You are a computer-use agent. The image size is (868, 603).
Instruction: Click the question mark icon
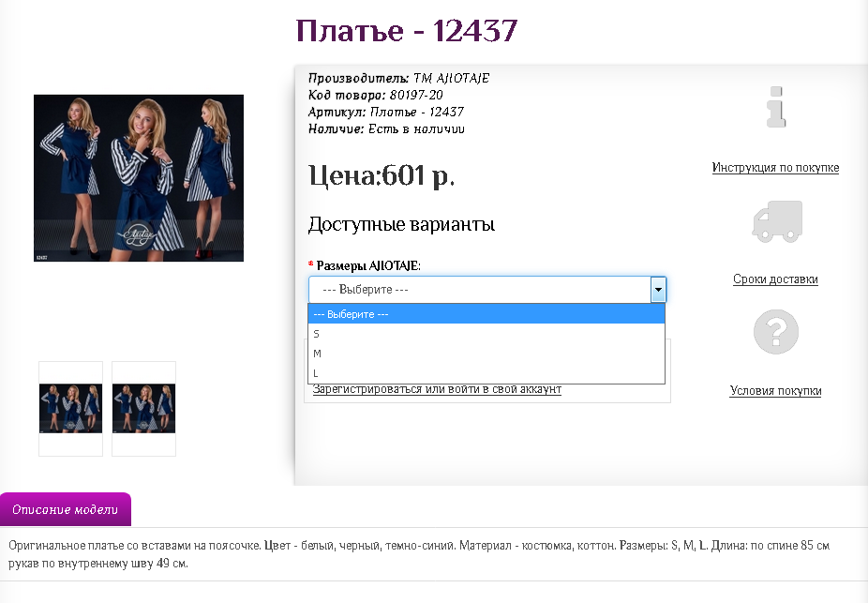click(775, 332)
